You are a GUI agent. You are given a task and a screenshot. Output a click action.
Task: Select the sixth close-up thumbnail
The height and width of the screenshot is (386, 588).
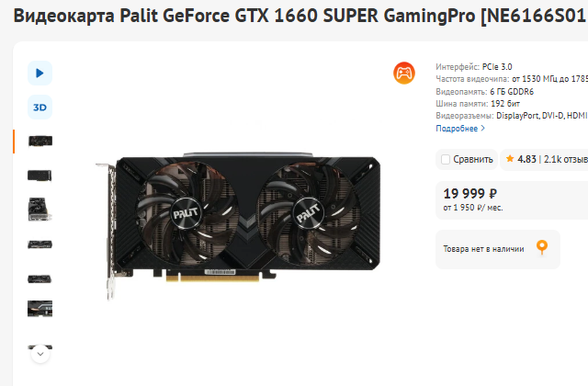tap(40, 309)
